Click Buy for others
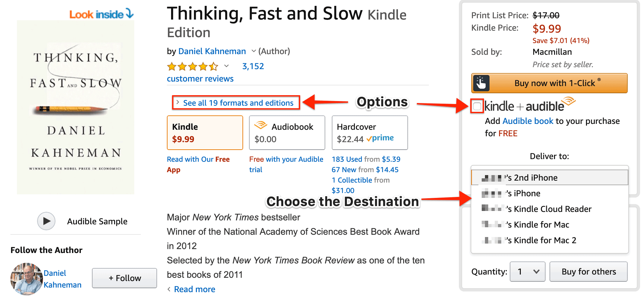This screenshot has width=644, height=298. tap(589, 272)
